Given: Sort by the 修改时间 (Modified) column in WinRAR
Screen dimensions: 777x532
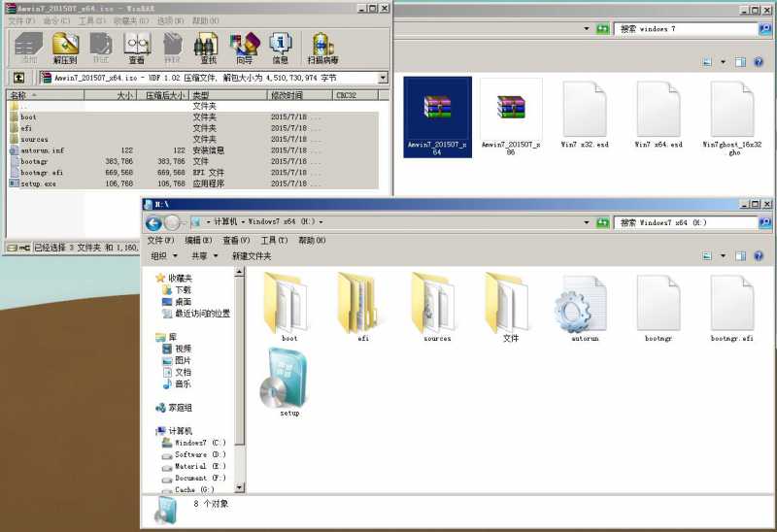Looking at the screenshot, I should (300, 95).
